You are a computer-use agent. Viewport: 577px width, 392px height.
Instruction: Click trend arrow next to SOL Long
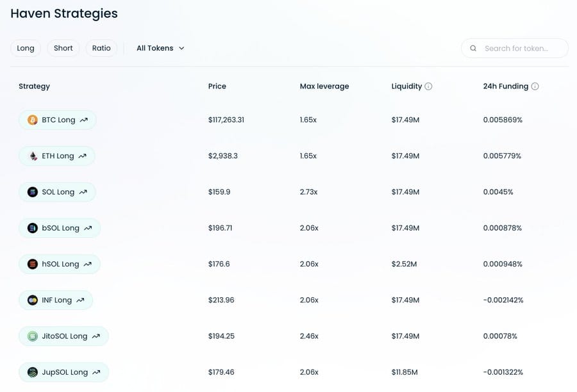(x=83, y=192)
